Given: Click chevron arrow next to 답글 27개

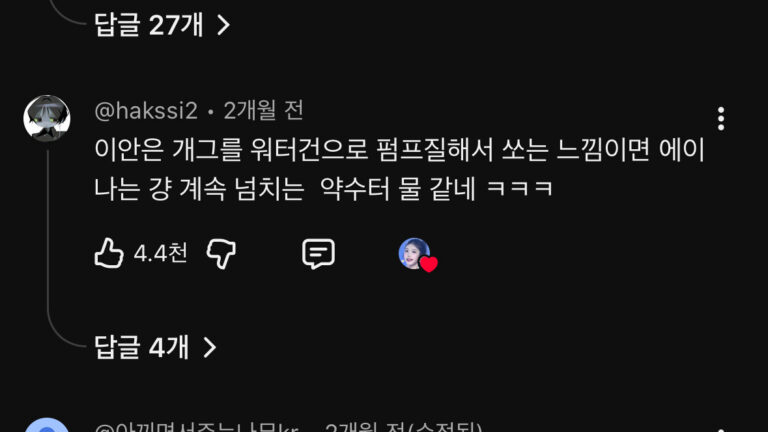Looking at the screenshot, I should coord(223,25).
